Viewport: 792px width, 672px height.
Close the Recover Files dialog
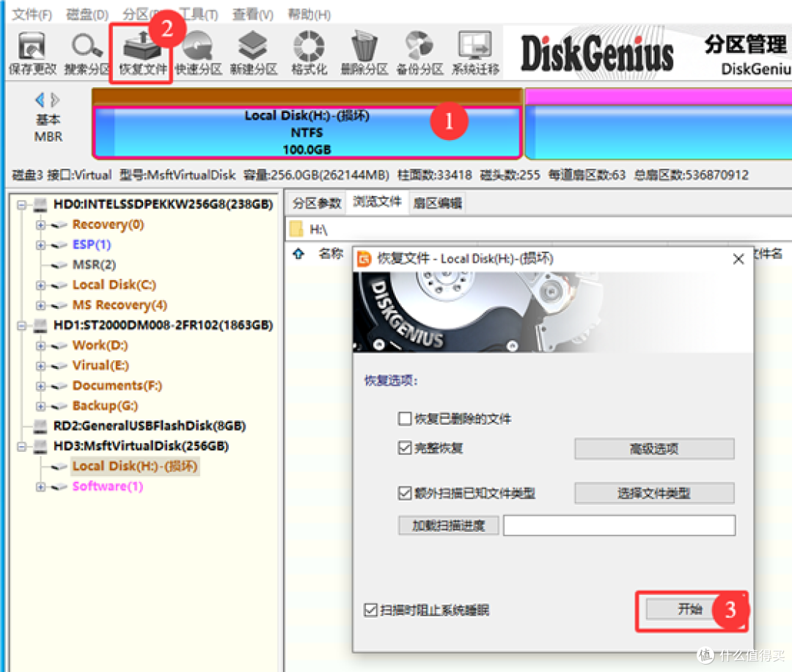click(738, 259)
